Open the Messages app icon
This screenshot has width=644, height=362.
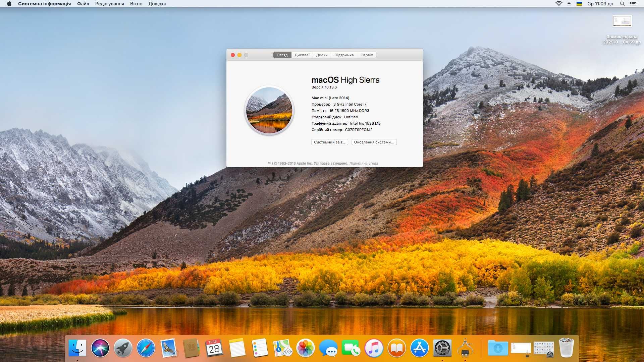[x=328, y=348]
